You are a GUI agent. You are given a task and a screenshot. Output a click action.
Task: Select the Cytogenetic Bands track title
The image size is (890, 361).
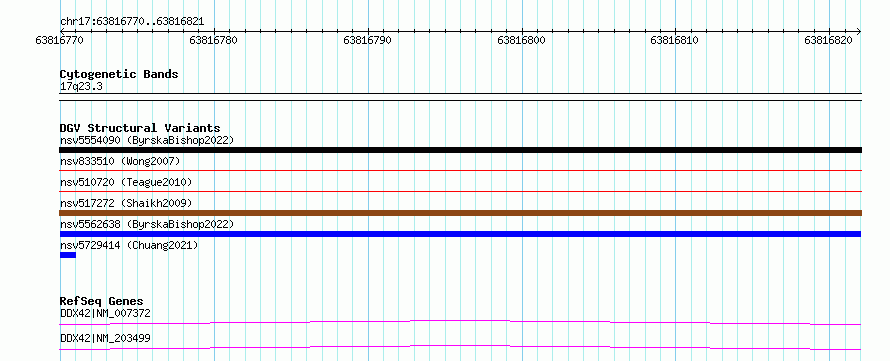point(119,74)
